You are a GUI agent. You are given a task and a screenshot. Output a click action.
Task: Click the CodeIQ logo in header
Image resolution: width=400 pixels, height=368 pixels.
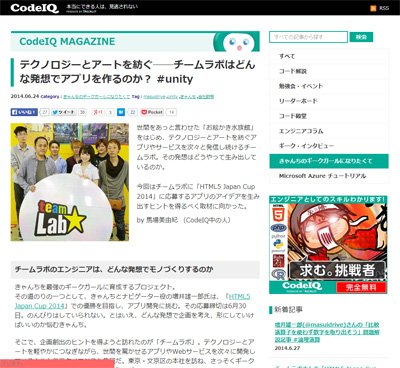pos(34,8)
